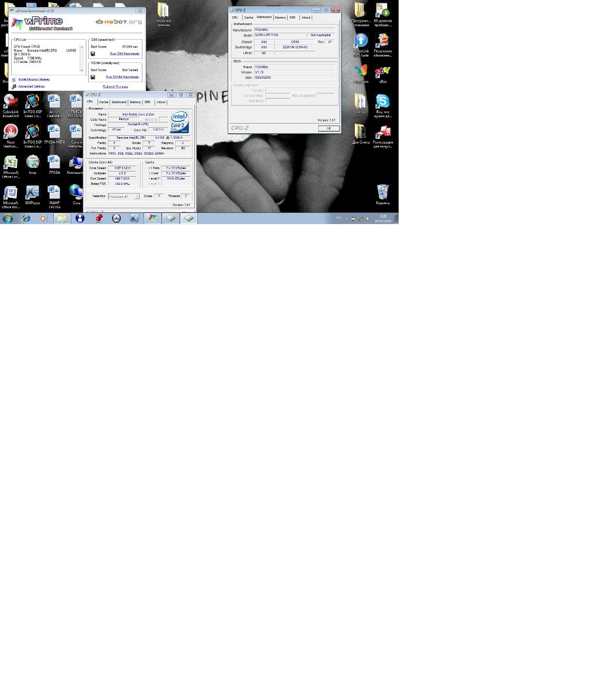Screen dimensions: 600x700
Task: Open Cache tab in CPU-Z Mainboard window
Action: [x=249, y=17]
